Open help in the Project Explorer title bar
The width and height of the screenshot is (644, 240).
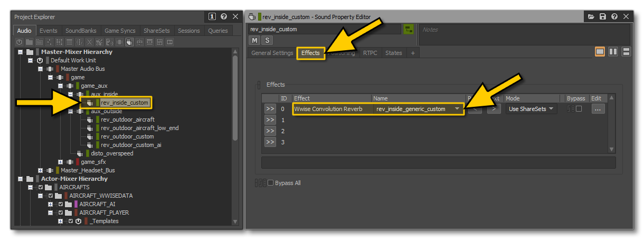tap(223, 17)
